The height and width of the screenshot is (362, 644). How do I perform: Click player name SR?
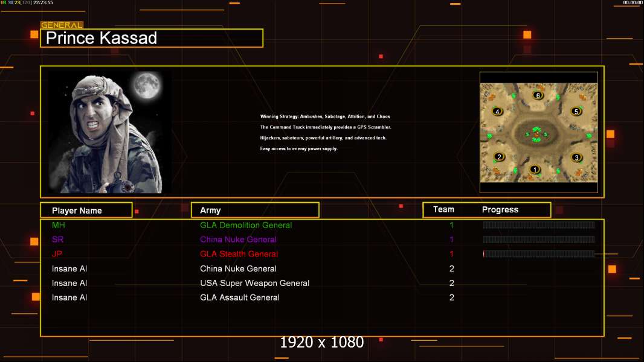57,240
